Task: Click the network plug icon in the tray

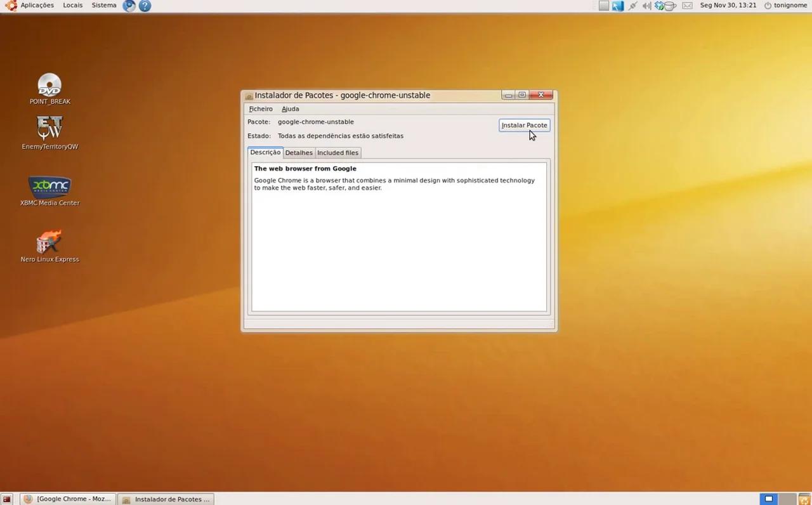Action: pos(632,6)
